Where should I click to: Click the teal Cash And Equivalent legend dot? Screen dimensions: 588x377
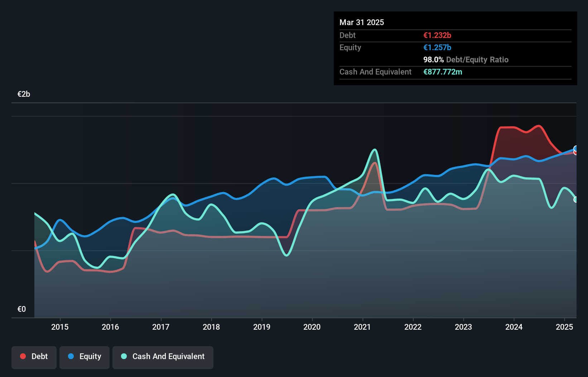124,356
